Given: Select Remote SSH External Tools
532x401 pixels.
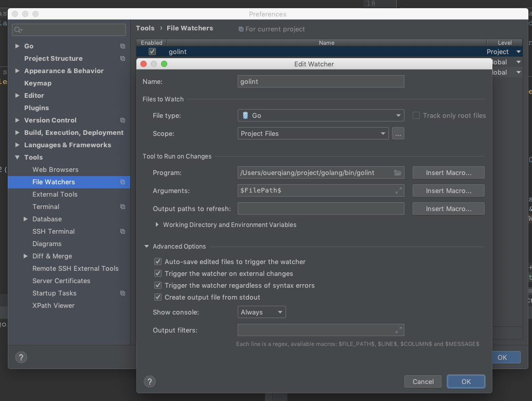Looking at the screenshot, I should click(75, 269).
